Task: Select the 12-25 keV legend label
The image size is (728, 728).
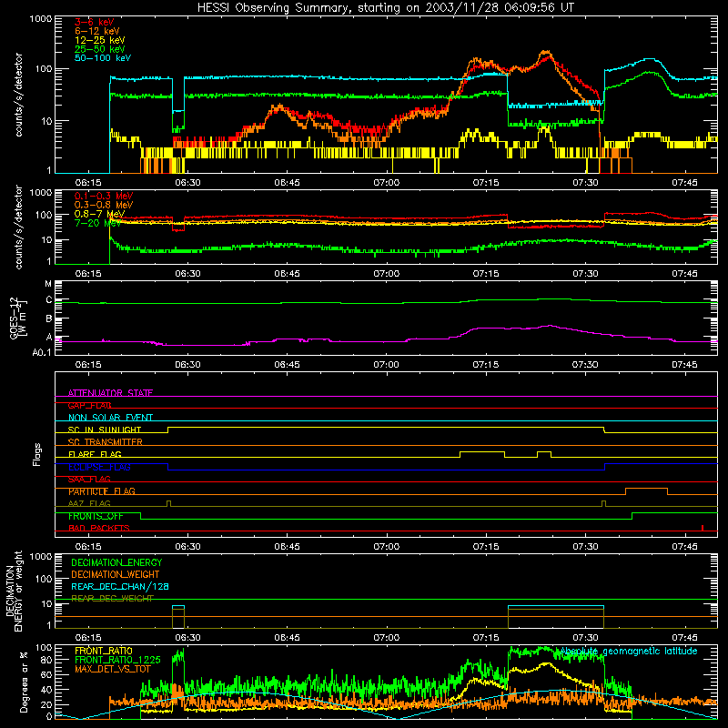Action: coord(100,40)
